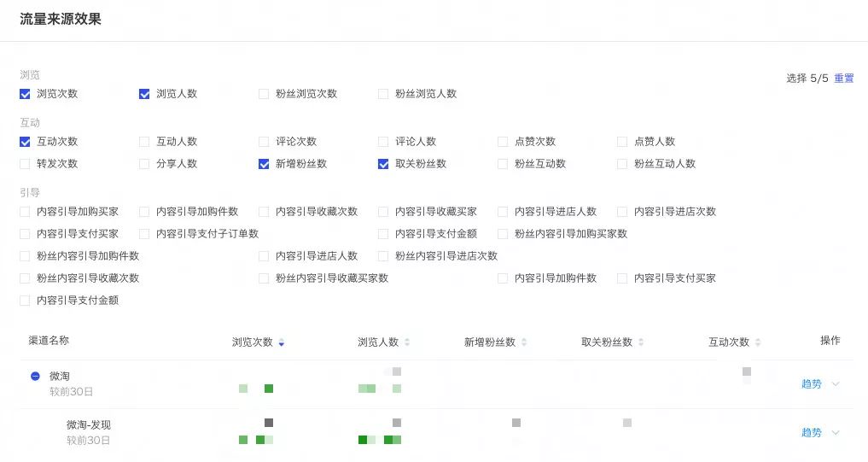868x462 pixels.
Task: Click the 互动 section label
Action: tap(30, 122)
